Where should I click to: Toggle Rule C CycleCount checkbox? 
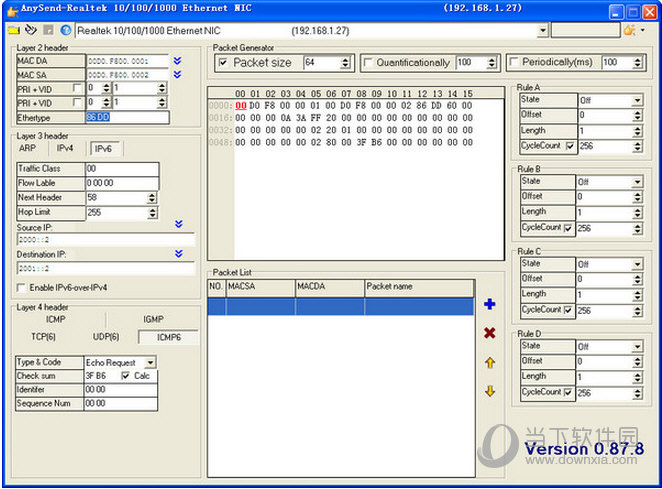[568, 310]
